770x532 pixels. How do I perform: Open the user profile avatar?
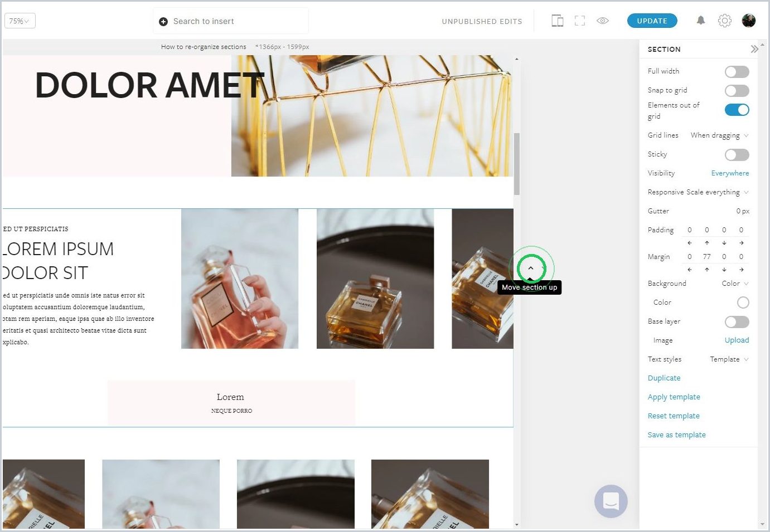tap(749, 21)
